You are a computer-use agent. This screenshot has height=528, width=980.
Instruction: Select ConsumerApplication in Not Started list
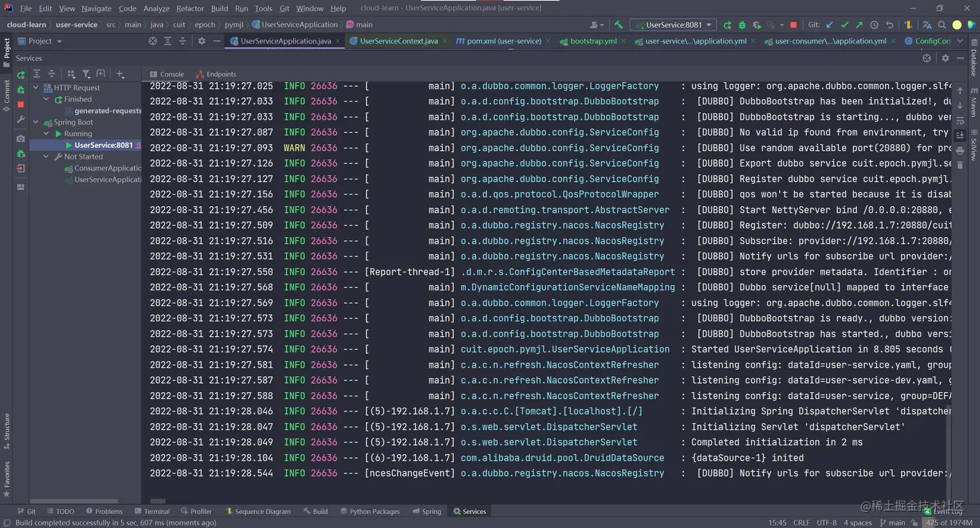(103, 168)
